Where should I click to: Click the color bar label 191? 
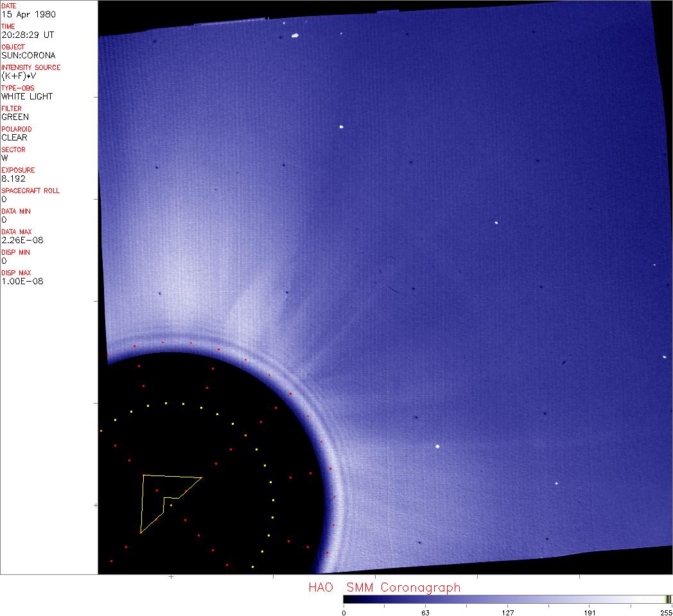(590, 613)
